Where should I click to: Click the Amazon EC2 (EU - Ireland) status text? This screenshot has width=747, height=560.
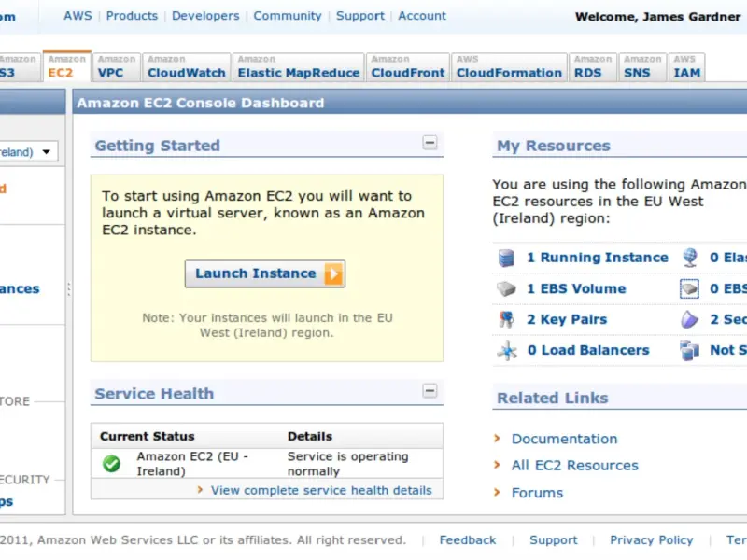(x=192, y=464)
